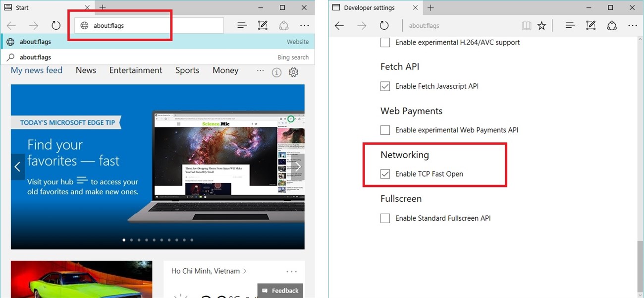Open Find your favorites fast tip
The width and height of the screenshot is (644, 298).
coord(73,153)
